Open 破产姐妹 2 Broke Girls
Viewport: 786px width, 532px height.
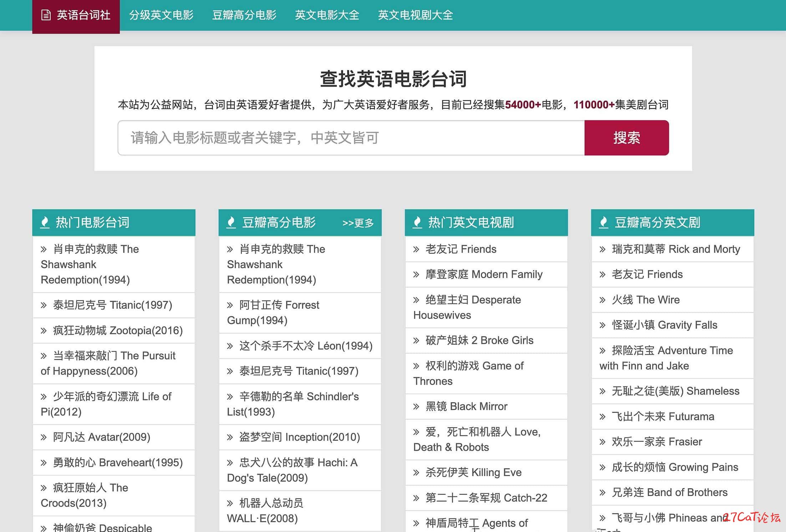pos(486,341)
